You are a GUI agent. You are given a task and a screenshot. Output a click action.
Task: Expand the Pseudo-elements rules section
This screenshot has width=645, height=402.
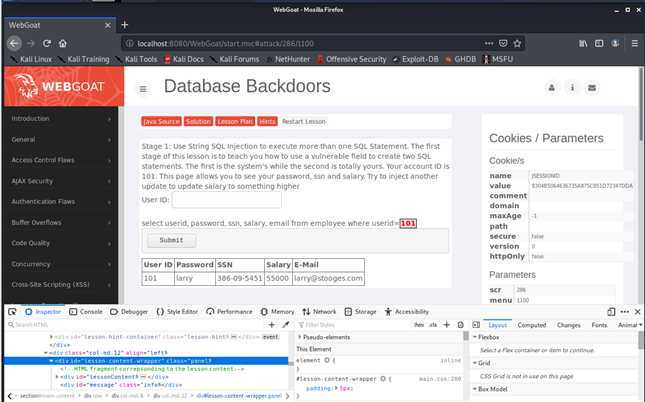299,337
